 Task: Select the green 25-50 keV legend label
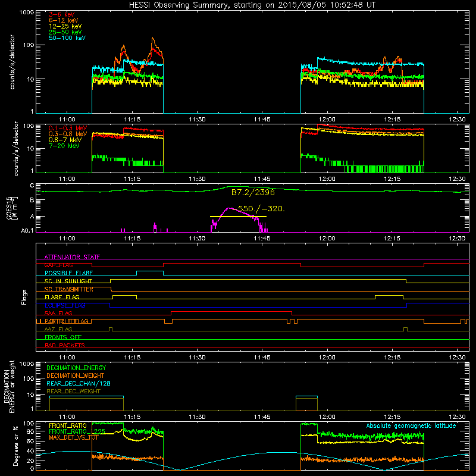pyautogui.click(x=65, y=32)
